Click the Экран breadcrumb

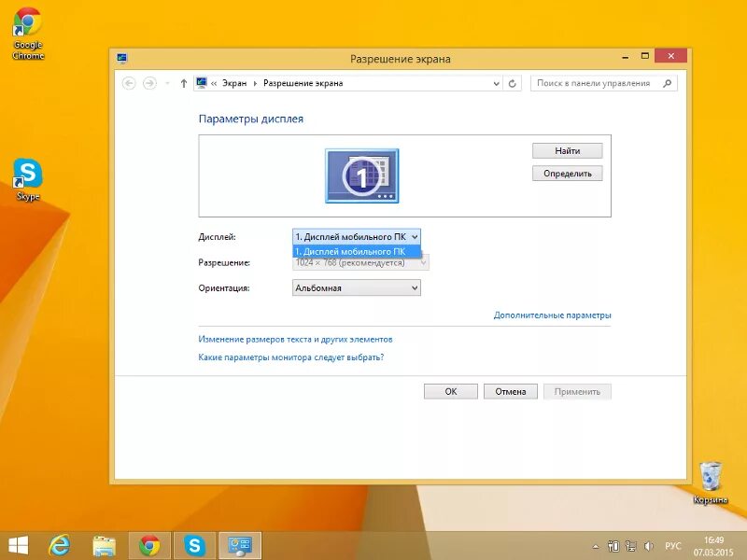234,83
